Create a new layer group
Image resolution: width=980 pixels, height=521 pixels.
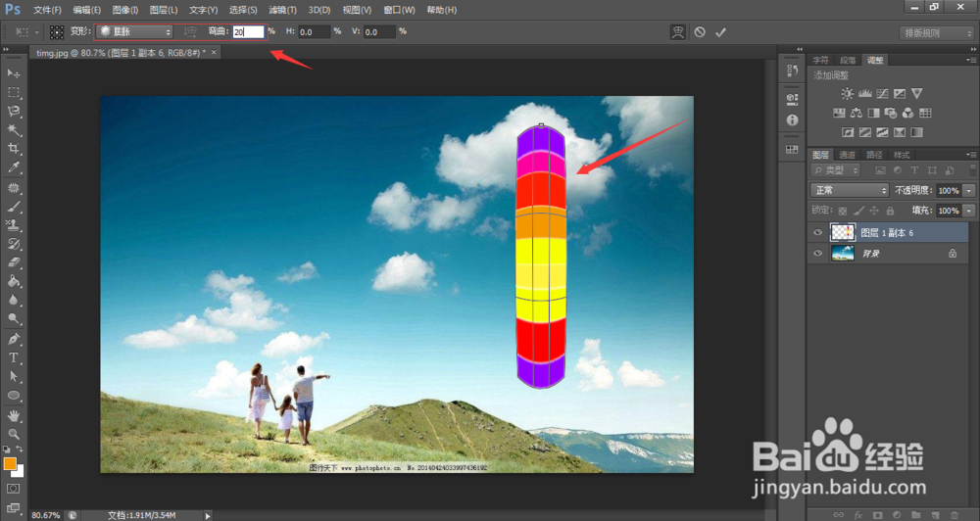point(915,515)
